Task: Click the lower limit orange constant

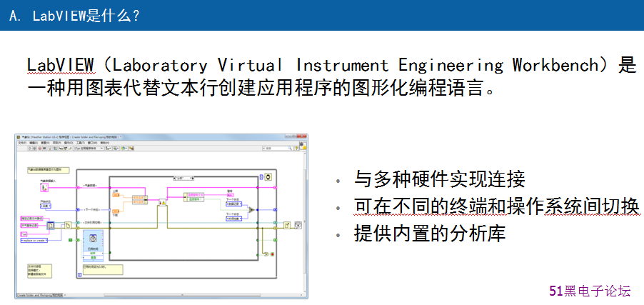Action: [x=116, y=211]
